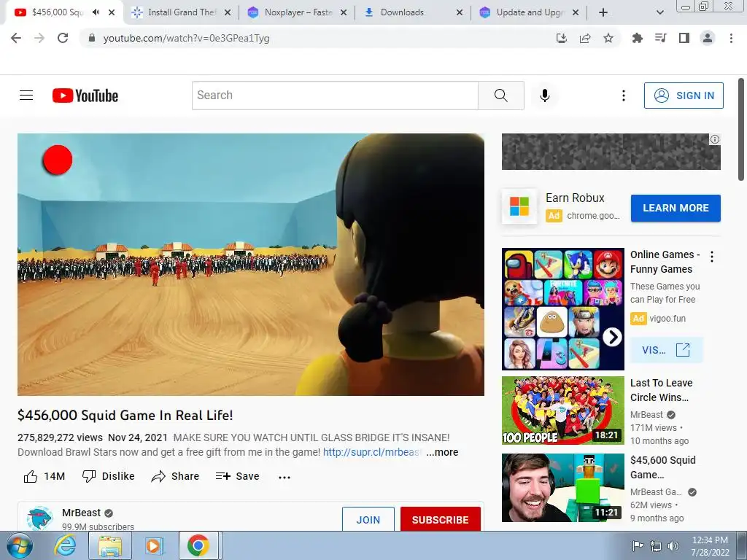Open the media player taskbar icon
This screenshot has width=747, height=560.
click(x=154, y=545)
